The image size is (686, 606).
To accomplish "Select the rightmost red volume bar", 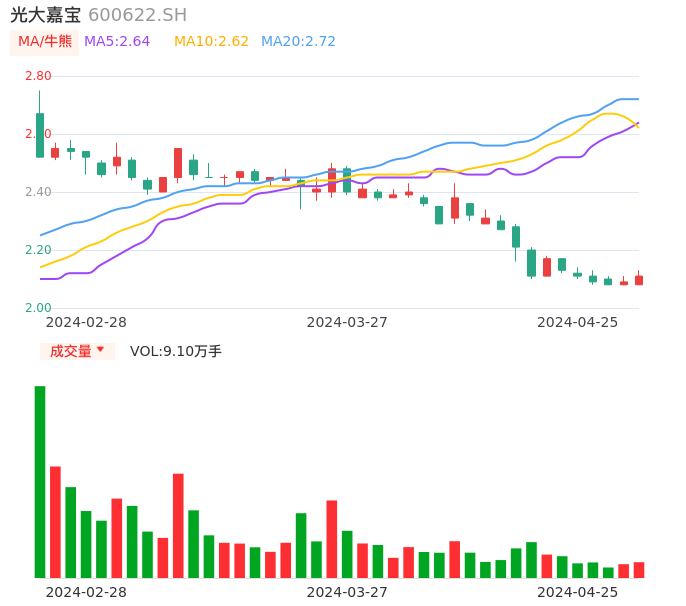I will click(x=639, y=570).
